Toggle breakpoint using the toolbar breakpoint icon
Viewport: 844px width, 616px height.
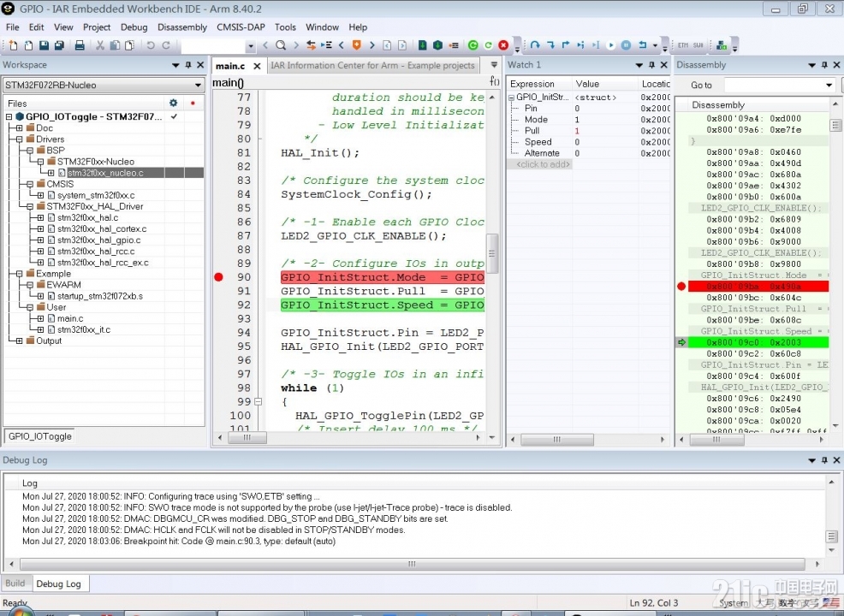click(x=453, y=45)
